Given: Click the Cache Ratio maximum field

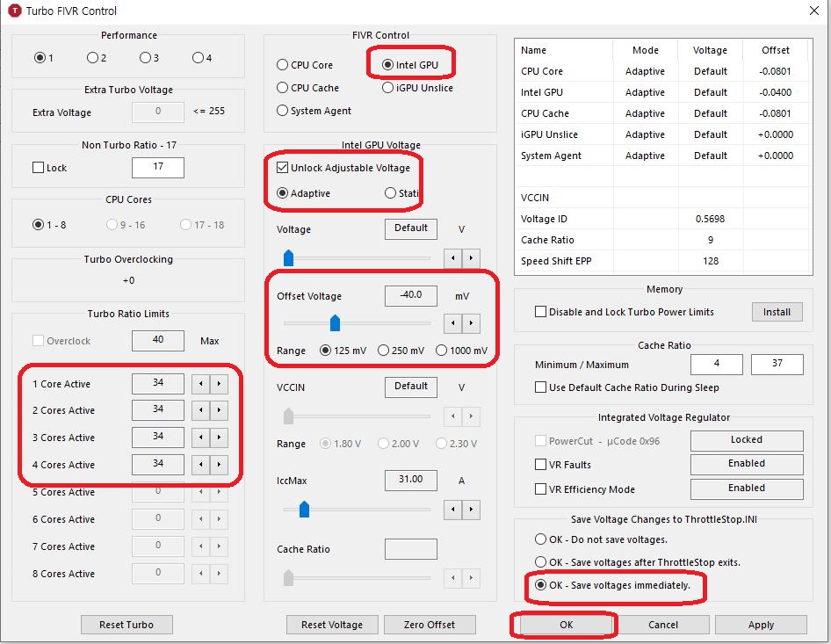Looking at the screenshot, I should coord(777,364).
